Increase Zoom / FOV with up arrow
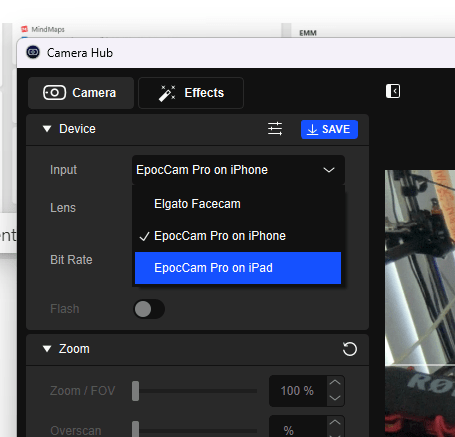Screen dimensions: 455x437 pos(335,383)
